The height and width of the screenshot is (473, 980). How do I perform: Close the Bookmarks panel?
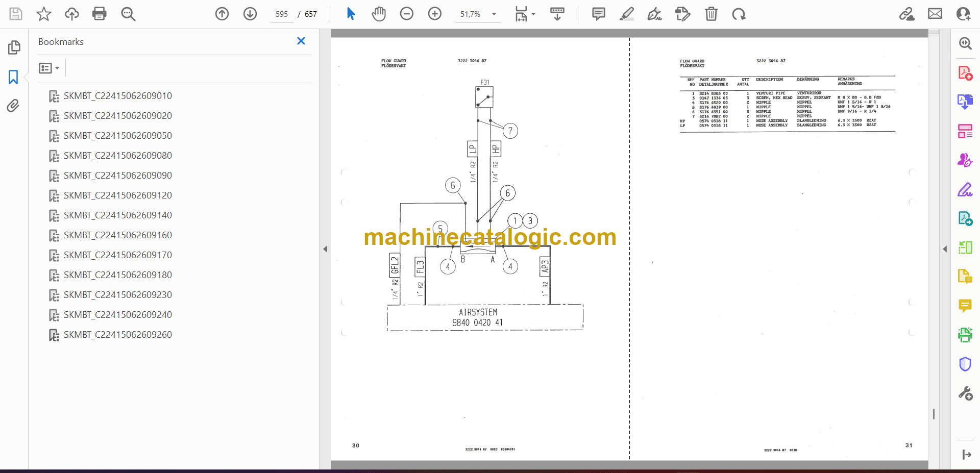pos(301,41)
